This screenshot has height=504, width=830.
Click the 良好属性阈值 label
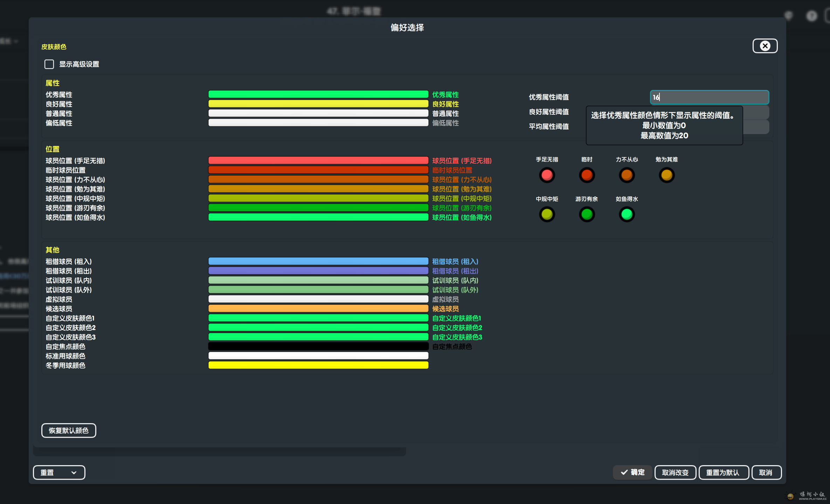point(548,112)
